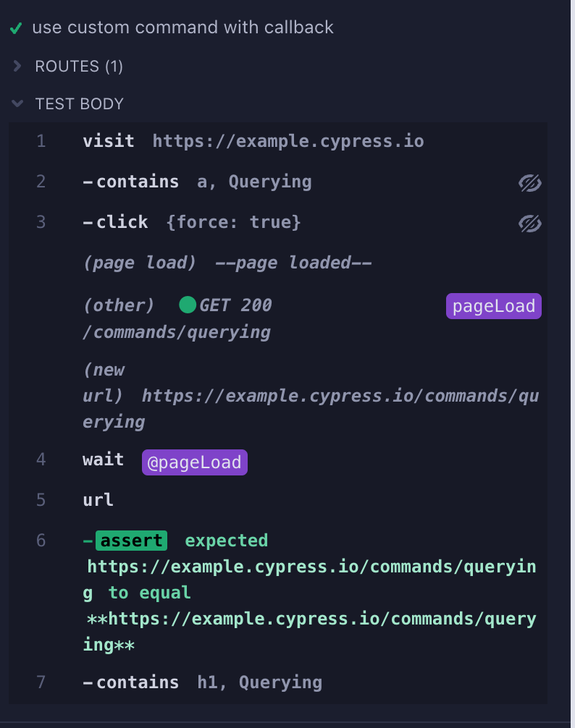The width and height of the screenshot is (575, 728).
Task: Click the wait command on line 4
Action: (x=103, y=459)
